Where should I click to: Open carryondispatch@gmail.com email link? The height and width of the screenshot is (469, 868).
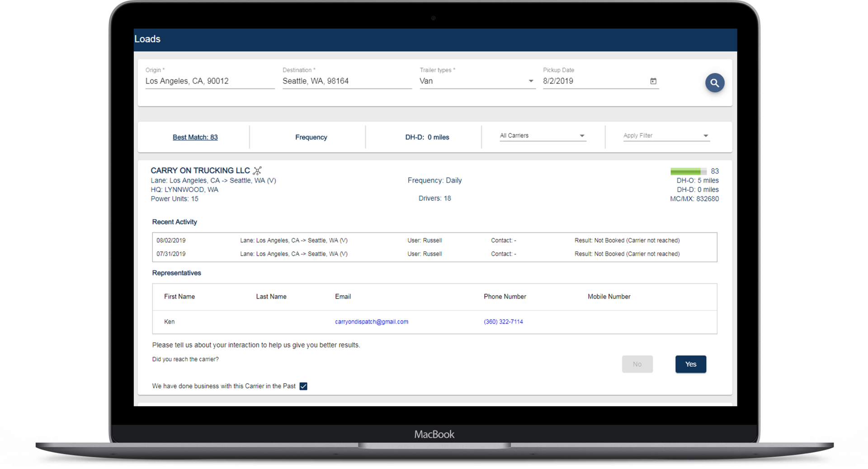point(371,322)
